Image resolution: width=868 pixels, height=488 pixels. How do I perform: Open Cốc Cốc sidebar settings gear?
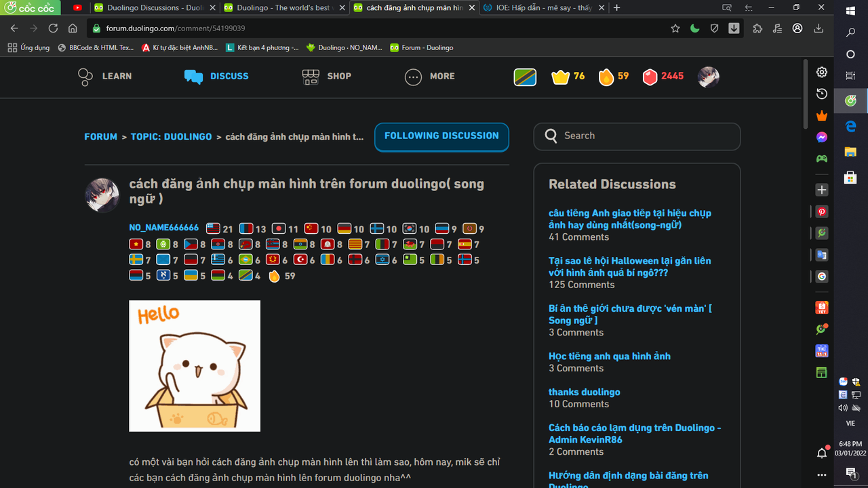pos(822,72)
